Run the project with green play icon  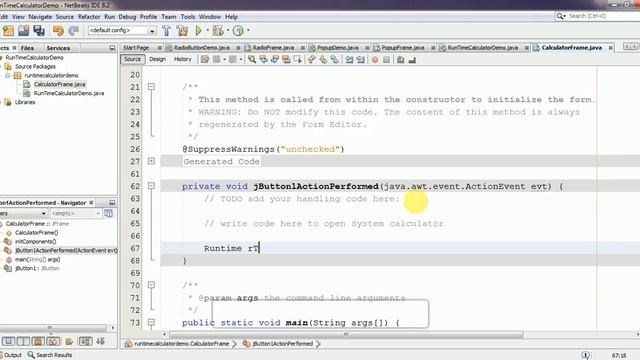click(199, 31)
